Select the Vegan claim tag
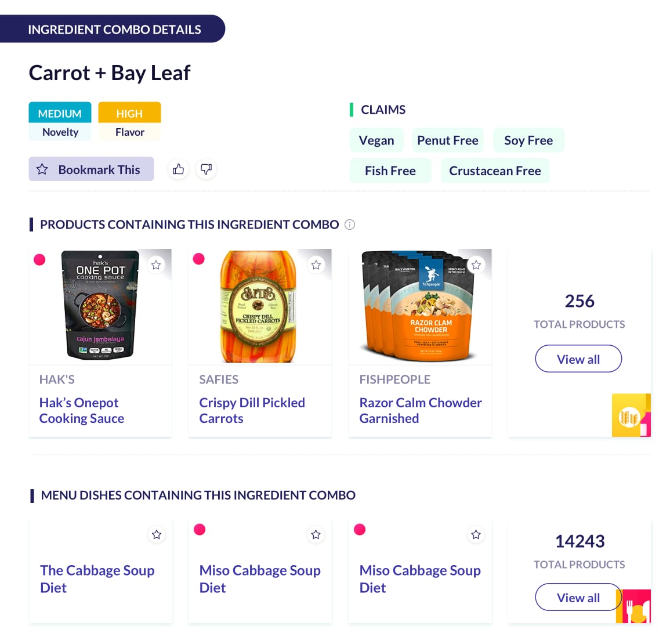 click(376, 140)
